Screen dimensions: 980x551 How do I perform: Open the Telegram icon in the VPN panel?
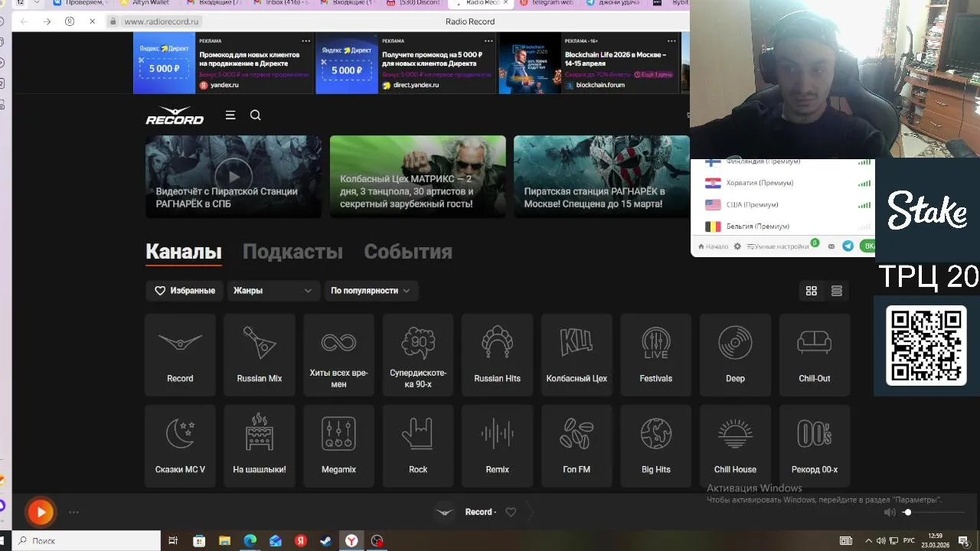848,246
